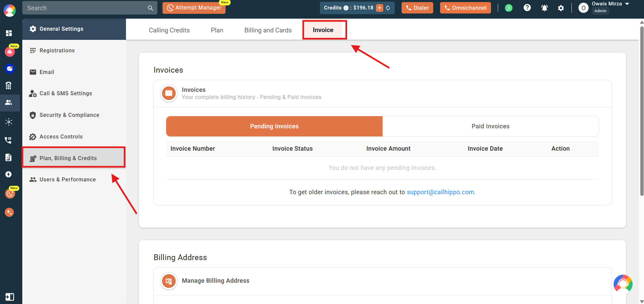Click the Invoice Status column header

(292, 149)
